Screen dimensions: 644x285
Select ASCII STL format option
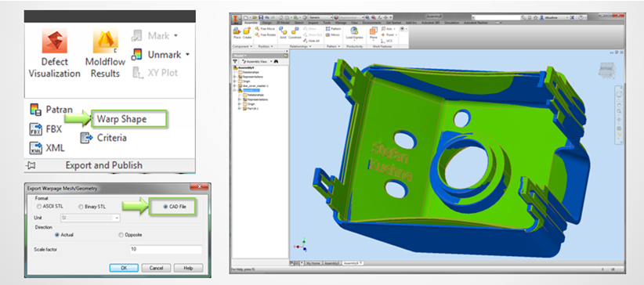[x=50, y=207]
